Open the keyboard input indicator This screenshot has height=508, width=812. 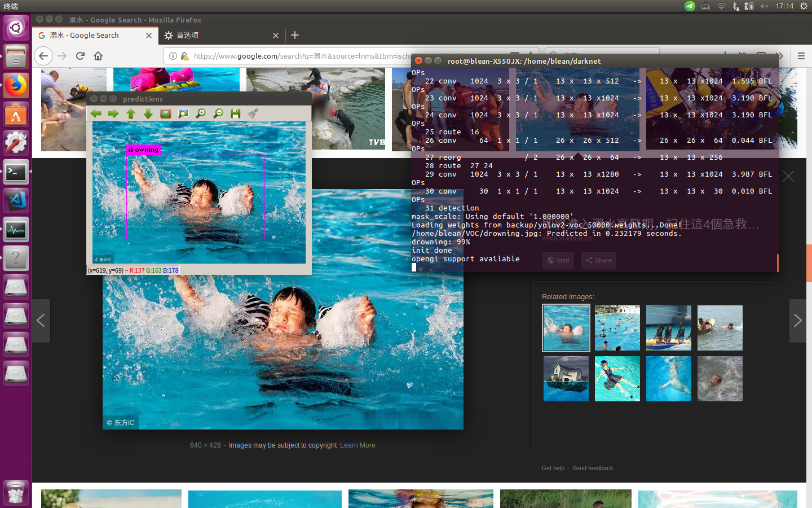click(705, 6)
